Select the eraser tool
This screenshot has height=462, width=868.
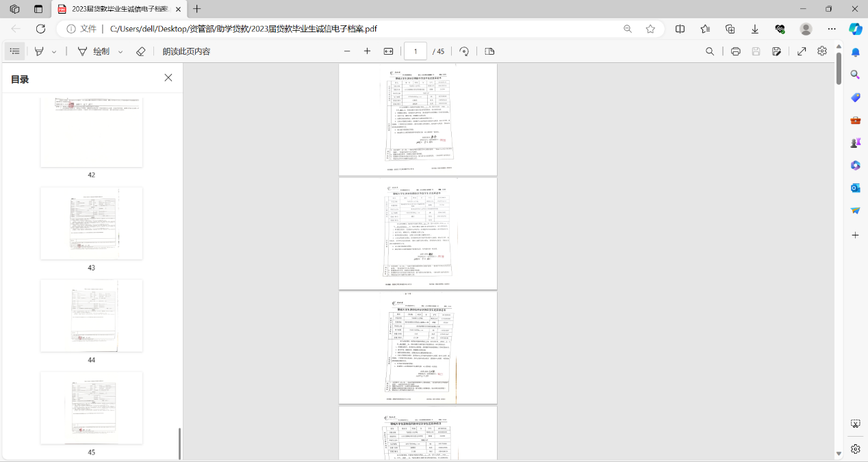[141, 51]
